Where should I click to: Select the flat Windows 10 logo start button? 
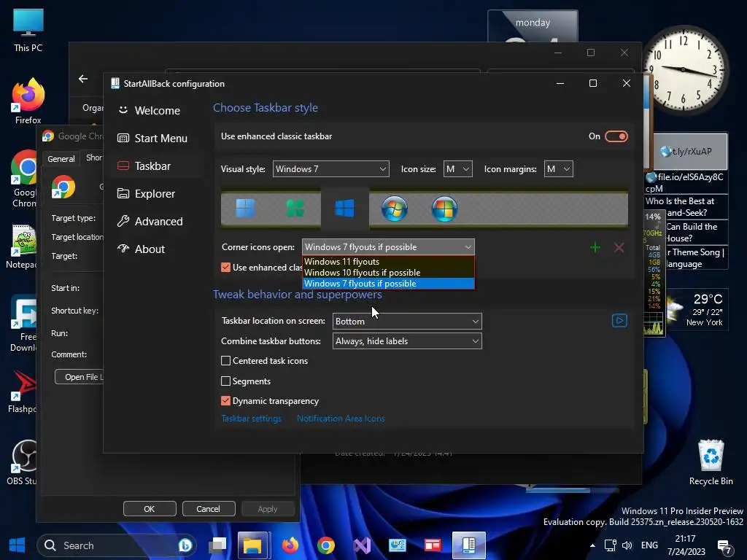pyautogui.click(x=344, y=209)
